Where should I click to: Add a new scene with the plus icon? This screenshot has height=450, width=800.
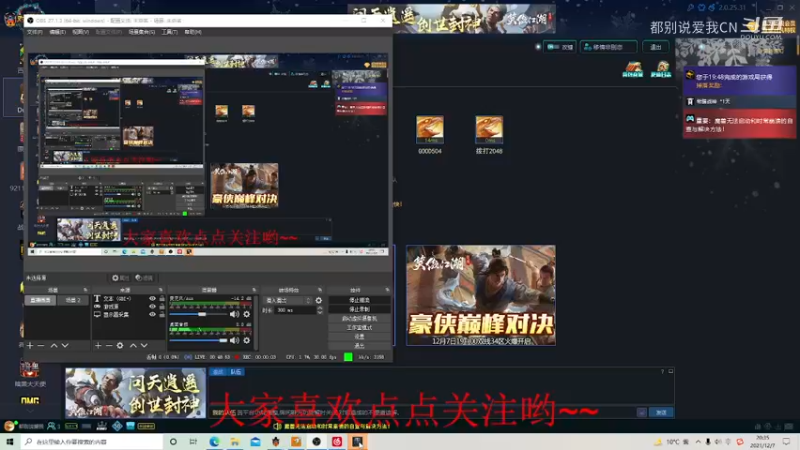30,345
